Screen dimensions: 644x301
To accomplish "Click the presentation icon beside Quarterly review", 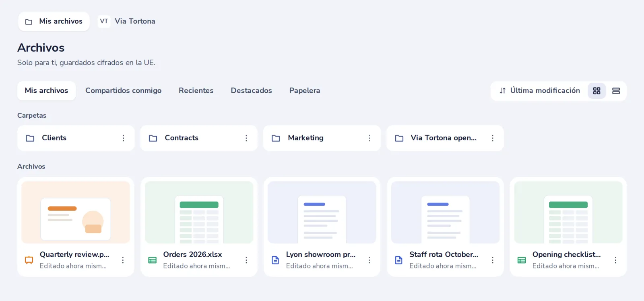I will [29, 260].
